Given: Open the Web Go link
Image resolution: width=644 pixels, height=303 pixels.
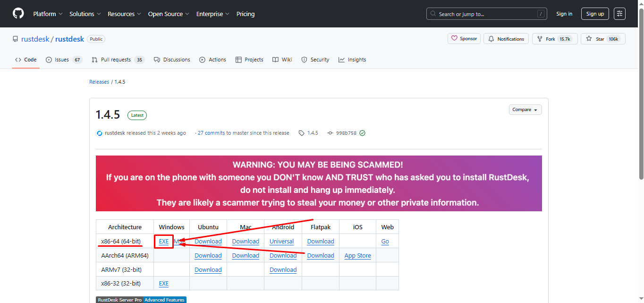Looking at the screenshot, I should (x=385, y=242).
